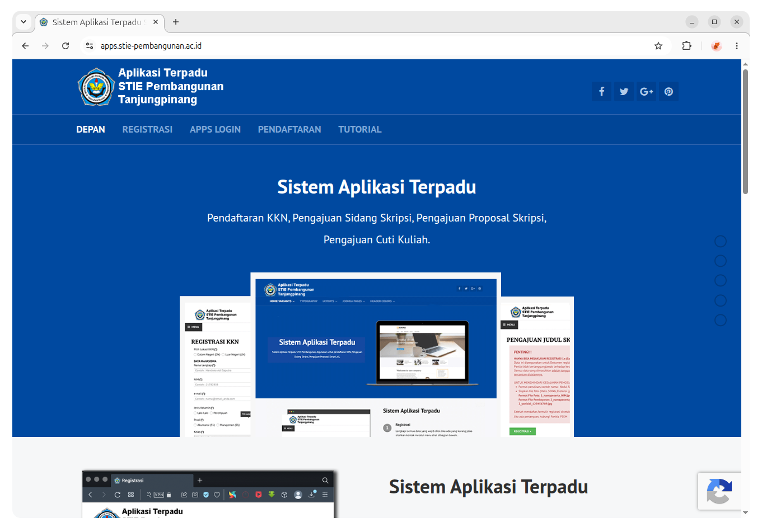Click the page vertical scrollbar thumb
This screenshot has height=532, width=762.
(x=745, y=131)
